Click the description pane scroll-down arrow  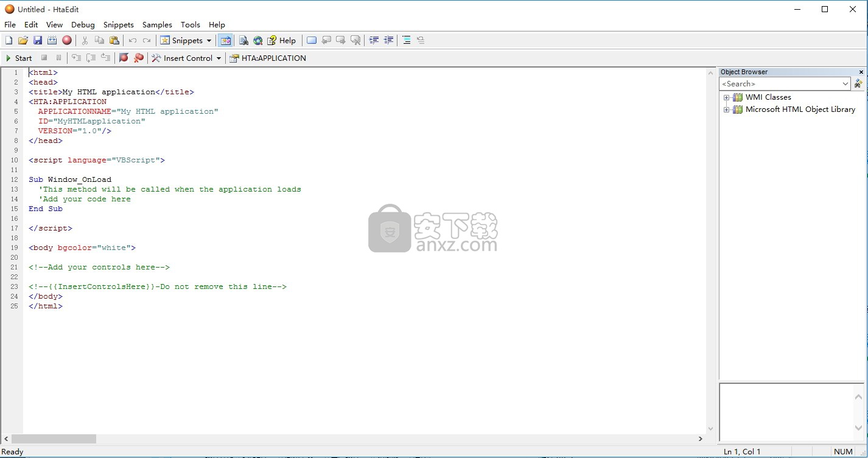click(x=858, y=428)
